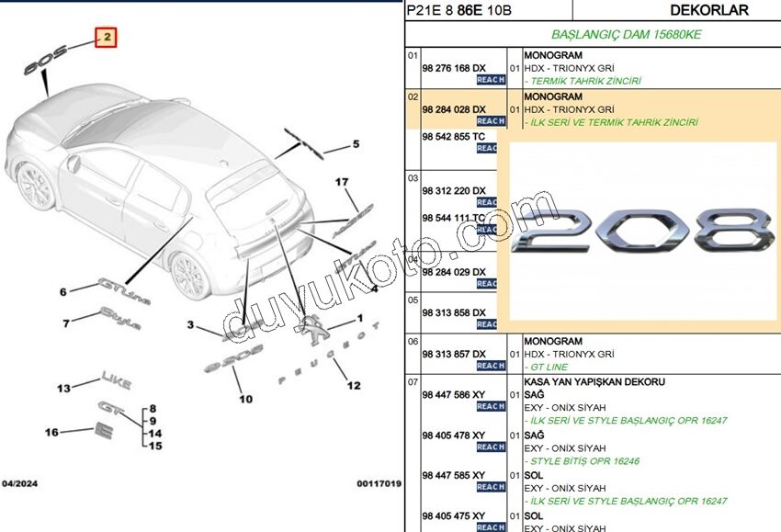Click the BAŞLANGIÇ DAM 15680KE heading
The height and width of the screenshot is (532, 781).
point(626,34)
